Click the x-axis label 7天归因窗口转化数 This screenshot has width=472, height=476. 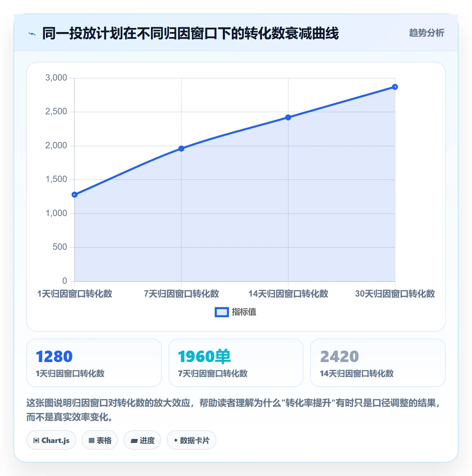181,294
